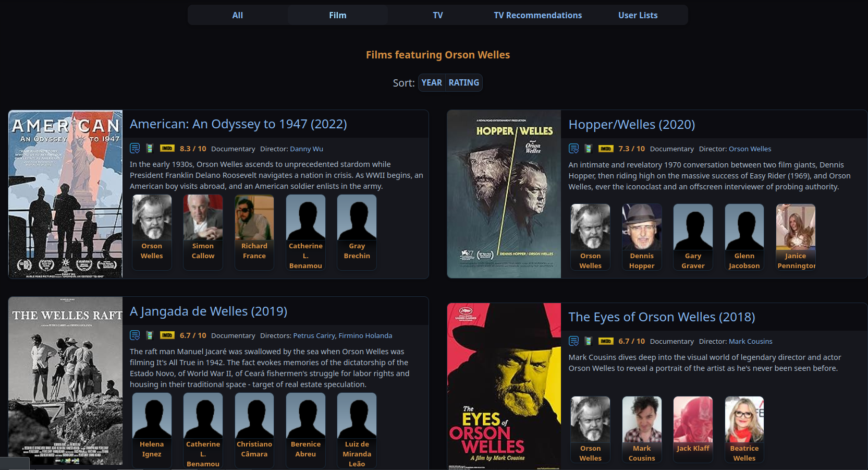Select Richard France cast card
This screenshot has width=868, height=470.
click(x=254, y=232)
